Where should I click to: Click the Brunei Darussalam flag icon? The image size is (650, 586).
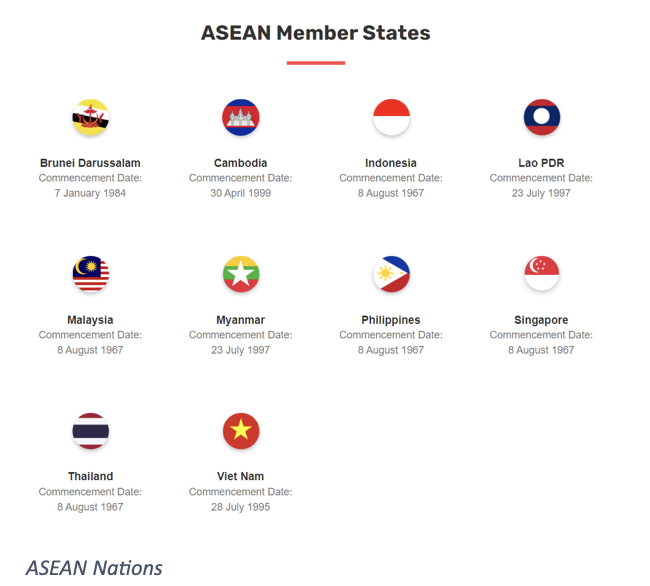(x=90, y=118)
